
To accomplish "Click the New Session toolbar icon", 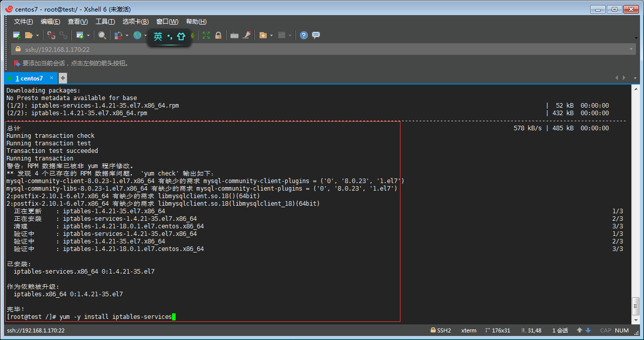I will click(17, 35).
